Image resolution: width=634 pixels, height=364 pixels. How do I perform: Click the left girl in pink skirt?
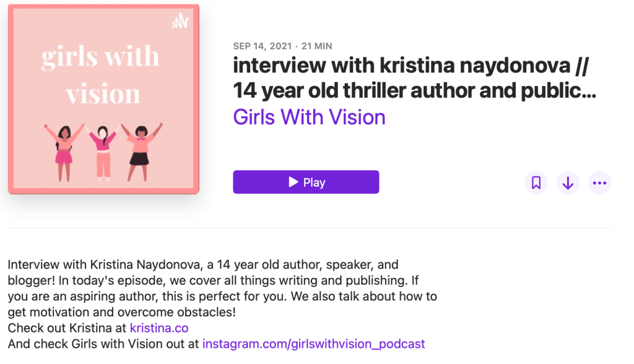64,150
